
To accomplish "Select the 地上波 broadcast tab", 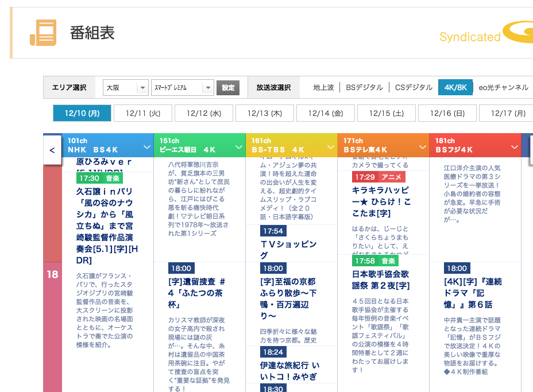I will [323, 88].
